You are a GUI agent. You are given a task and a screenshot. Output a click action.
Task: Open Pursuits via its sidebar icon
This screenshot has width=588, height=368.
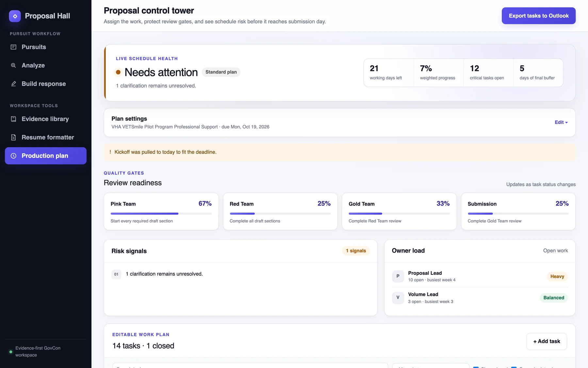click(13, 47)
